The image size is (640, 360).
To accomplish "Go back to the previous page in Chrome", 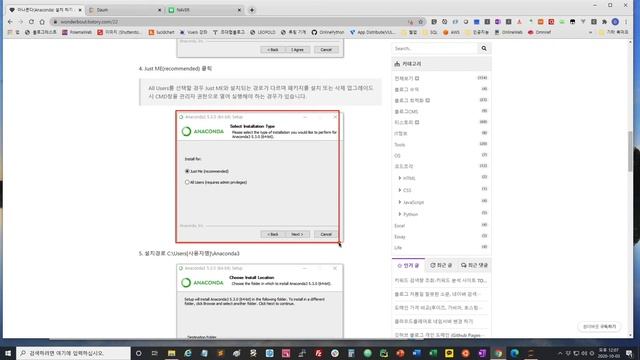I will coord(10,22).
